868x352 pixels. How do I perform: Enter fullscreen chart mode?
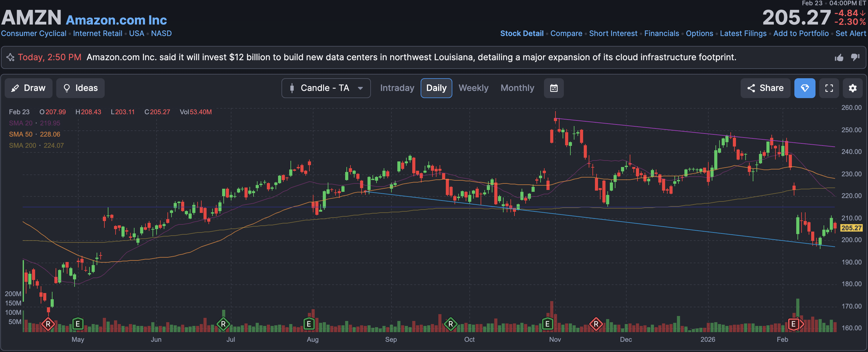pos(829,88)
